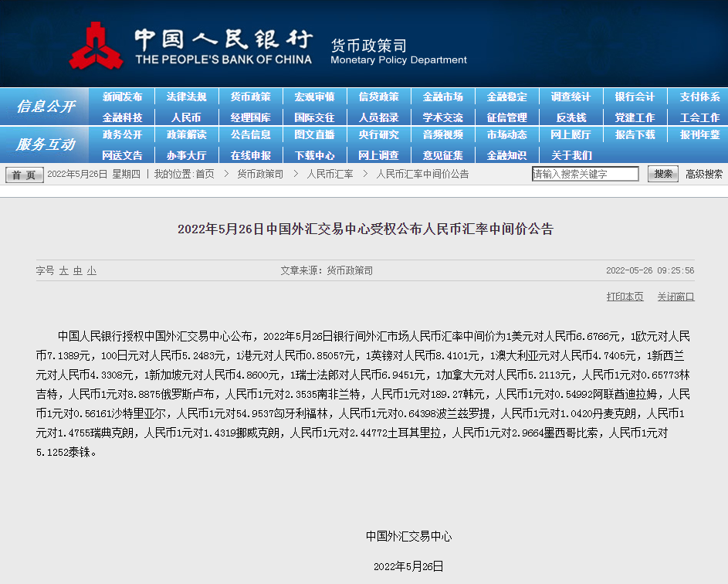Select 银行会计 in navigation
Viewport: 728px width, 584px height.
(635, 97)
